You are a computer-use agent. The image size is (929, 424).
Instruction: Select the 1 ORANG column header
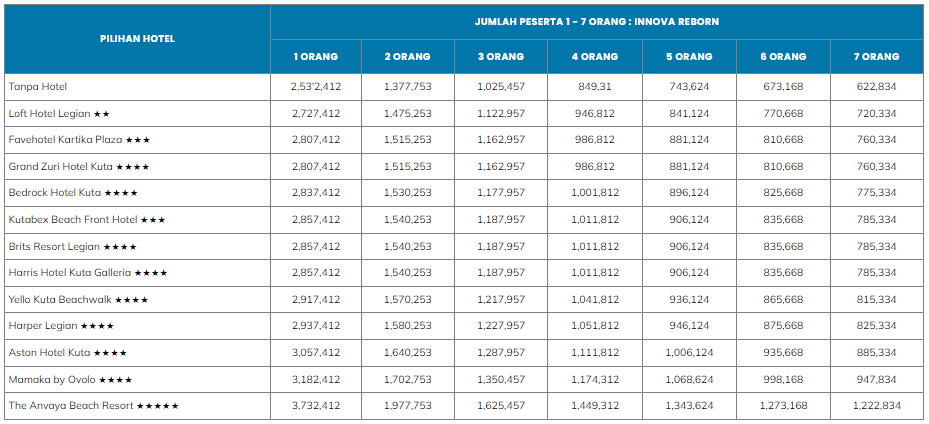point(315,57)
